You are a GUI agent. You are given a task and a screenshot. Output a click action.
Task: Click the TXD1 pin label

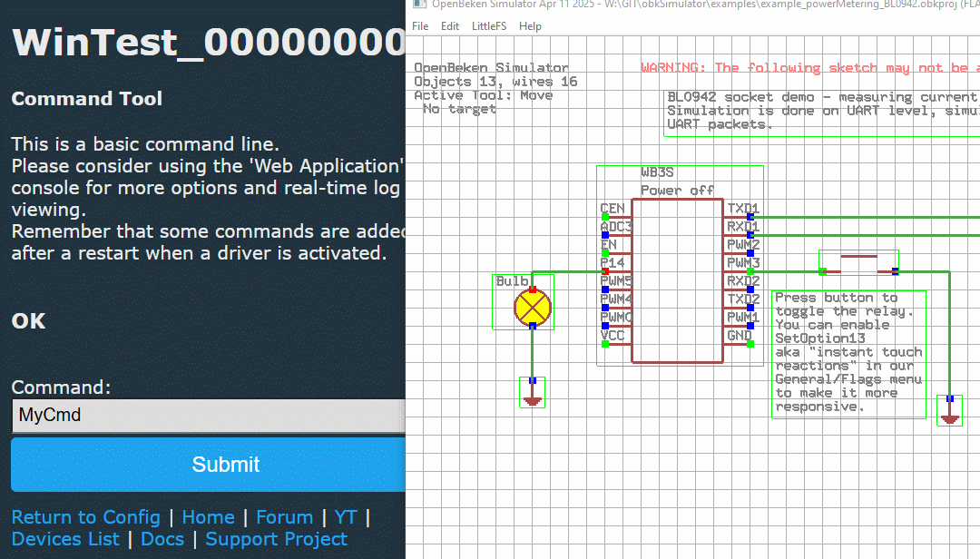coord(743,208)
